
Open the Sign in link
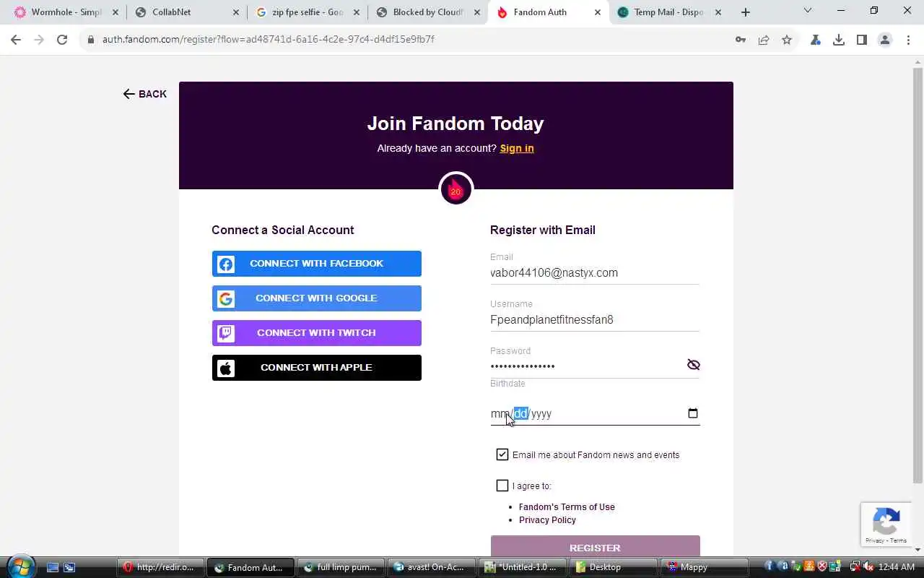coord(517,148)
